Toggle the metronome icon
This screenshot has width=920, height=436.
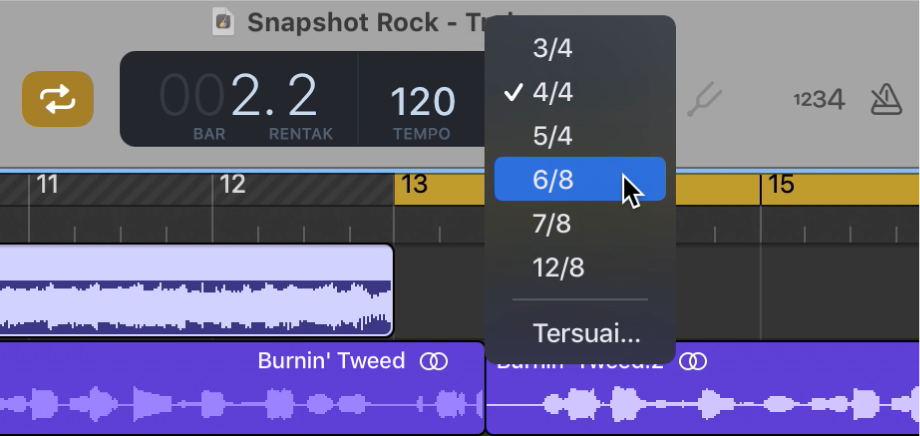click(886, 99)
